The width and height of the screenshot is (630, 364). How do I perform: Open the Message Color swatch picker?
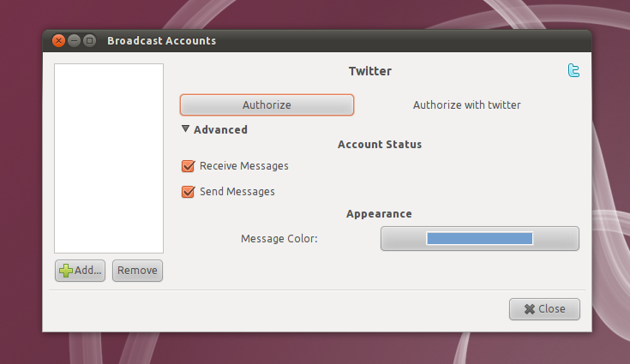click(x=480, y=238)
